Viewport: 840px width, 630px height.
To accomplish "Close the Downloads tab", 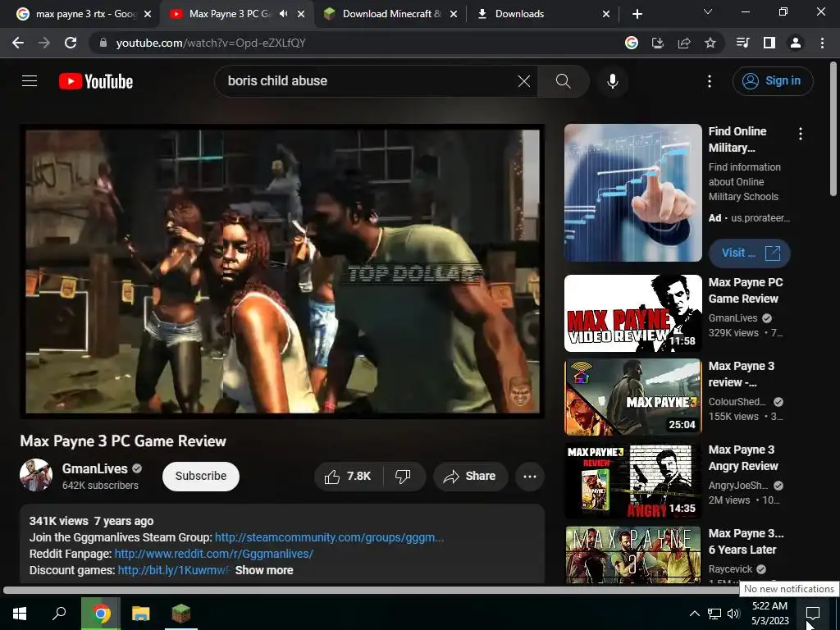I will (606, 14).
